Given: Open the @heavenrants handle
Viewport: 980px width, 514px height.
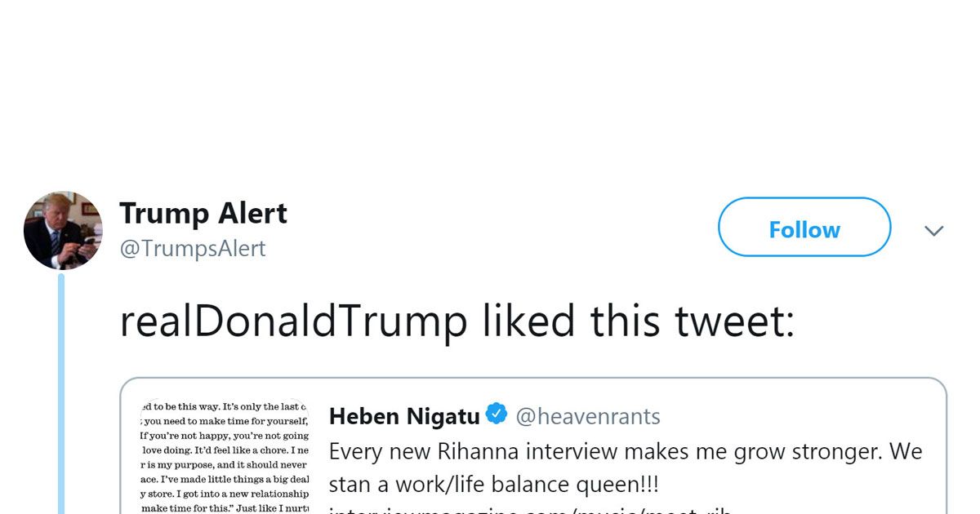Looking at the screenshot, I should pyautogui.click(x=588, y=416).
